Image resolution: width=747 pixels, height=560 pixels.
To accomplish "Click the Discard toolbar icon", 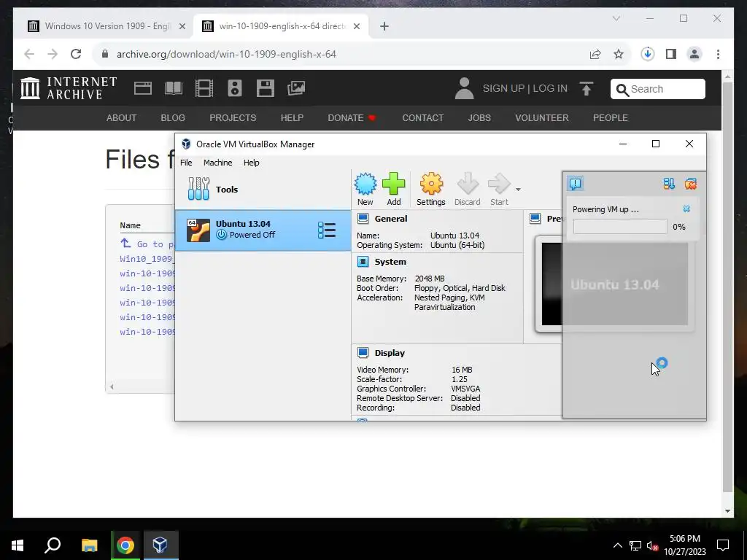I will (x=468, y=189).
